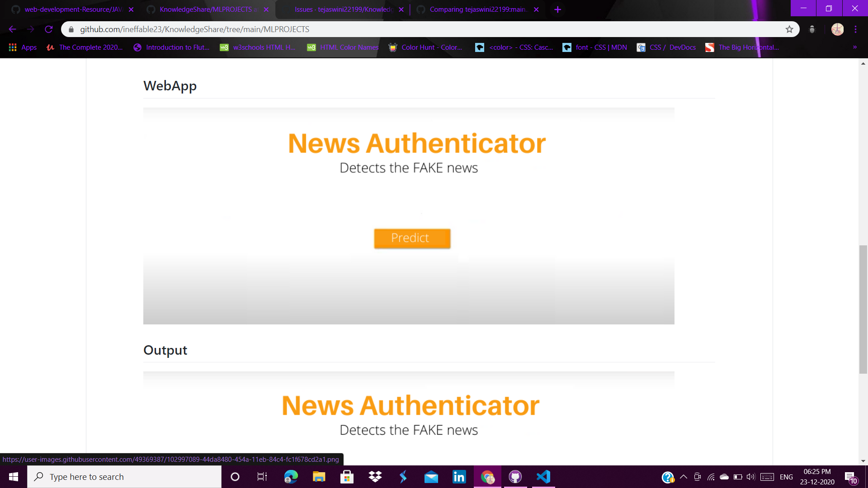This screenshot has height=488, width=868.
Task: Open LinkedIn from the taskbar
Action: [459, 476]
